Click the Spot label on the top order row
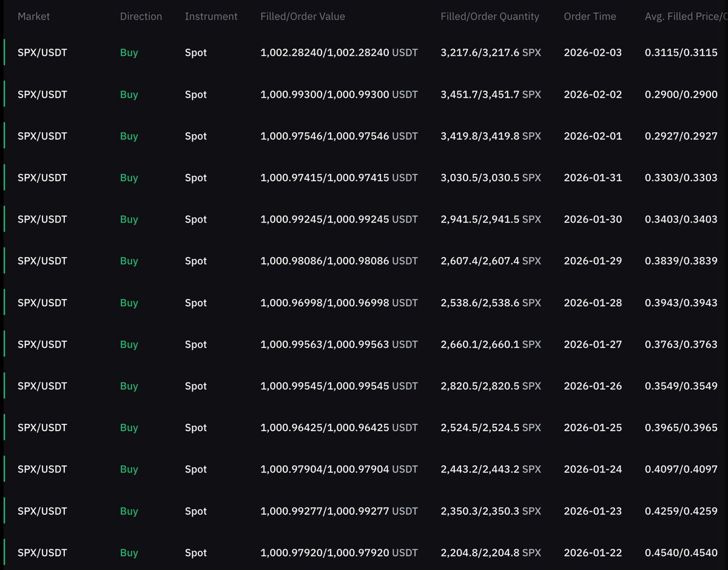Image resolution: width=728 pixels, height=570 pixels. tap(195, 52)
